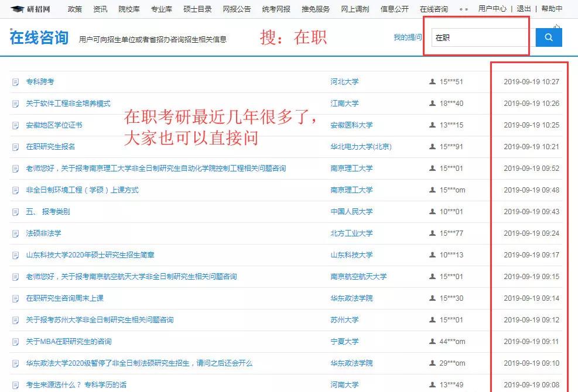This screenshot has height=392, width=578.
Task: Click user icon next to 15***51
Action: pyautogui.click(x=432, y=81)
